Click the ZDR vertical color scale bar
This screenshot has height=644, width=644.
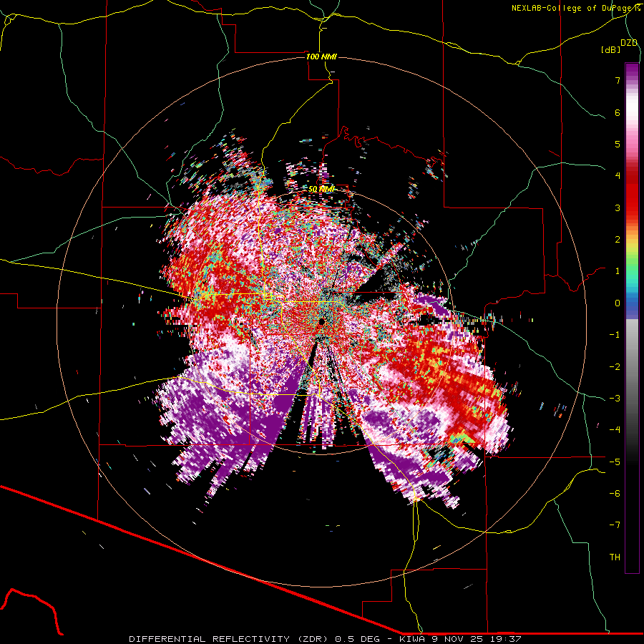pyautogui.click(x=632, y=318)
